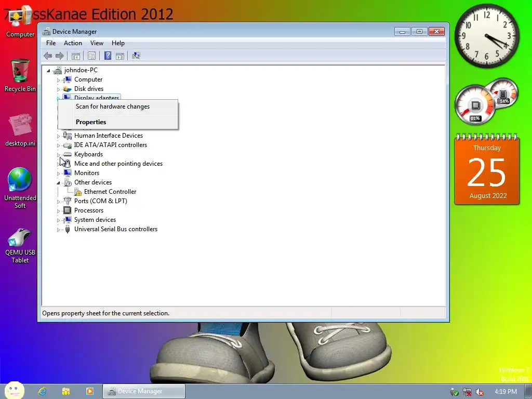The width and height of the screenshot is (532, 399).
Task: Click the muted volume tray icon
Action: click(480, 392)
